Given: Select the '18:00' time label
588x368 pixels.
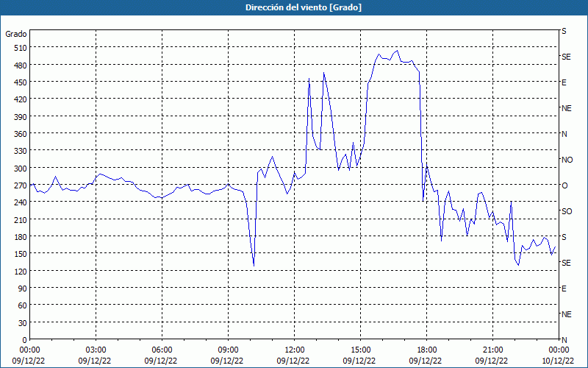Looking at the screenshot, I should (x=427, y=350).
